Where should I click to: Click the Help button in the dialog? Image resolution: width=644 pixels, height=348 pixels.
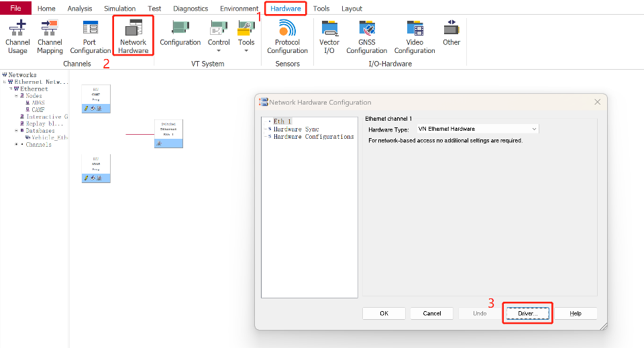tap(576, 314)
